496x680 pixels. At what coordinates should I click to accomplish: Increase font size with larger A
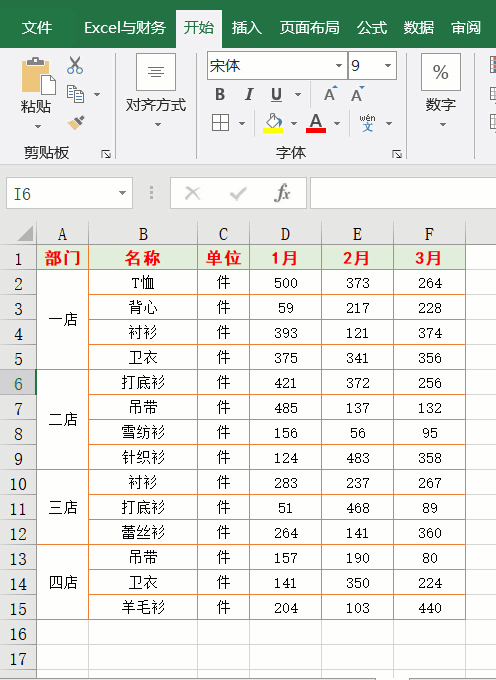(x=330, y=94)
